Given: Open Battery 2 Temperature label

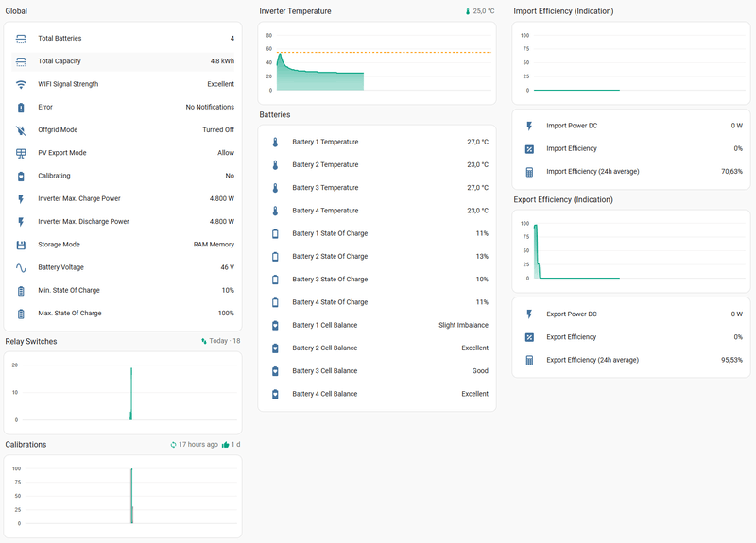Looking at the screenshot, I should 325,164.
